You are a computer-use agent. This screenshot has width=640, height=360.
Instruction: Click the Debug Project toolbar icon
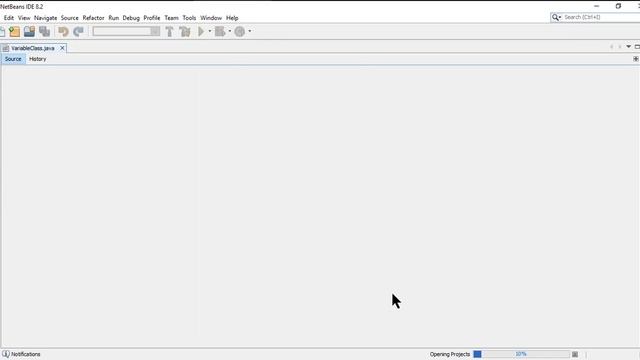220,31
